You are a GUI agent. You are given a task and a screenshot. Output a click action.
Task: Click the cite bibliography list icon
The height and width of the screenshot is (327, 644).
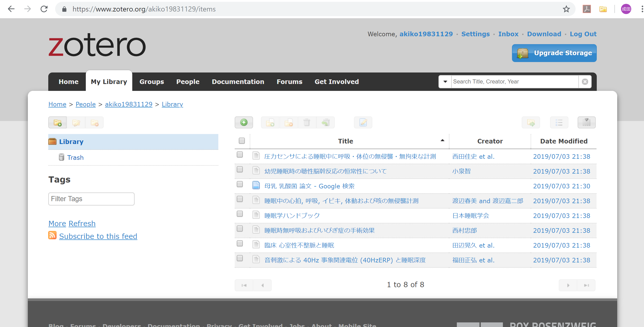[x=559, y=123]
